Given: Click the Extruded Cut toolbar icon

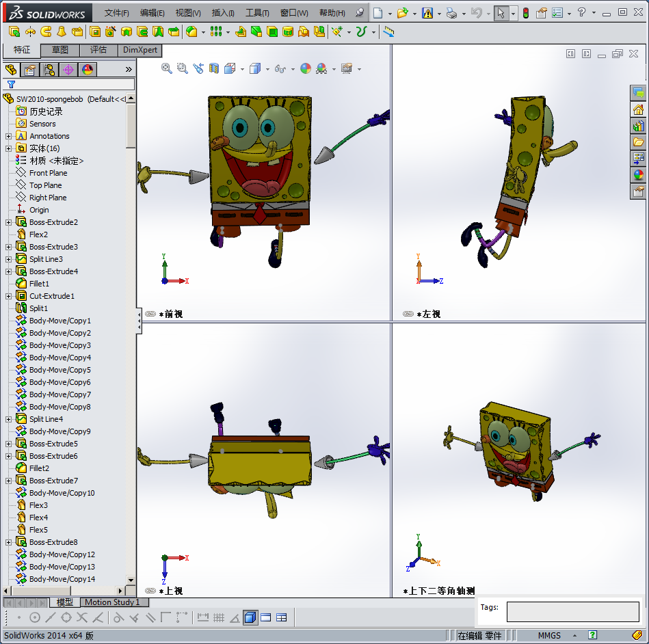Looking at the screenshot, I should [x=95, y=31].
